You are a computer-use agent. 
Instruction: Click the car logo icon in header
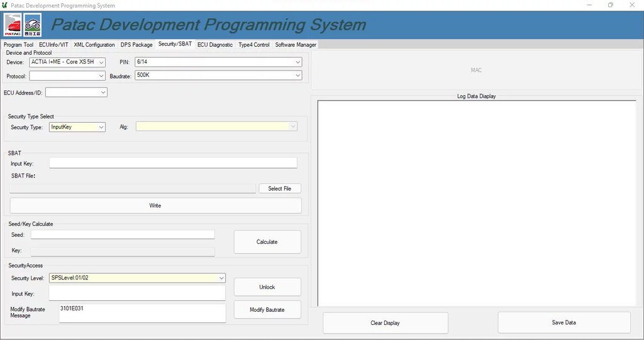(x=33, y=26)
